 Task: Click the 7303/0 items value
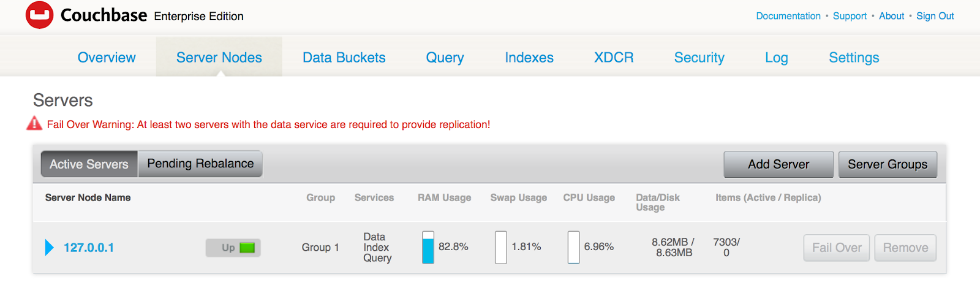coord(726,247)
